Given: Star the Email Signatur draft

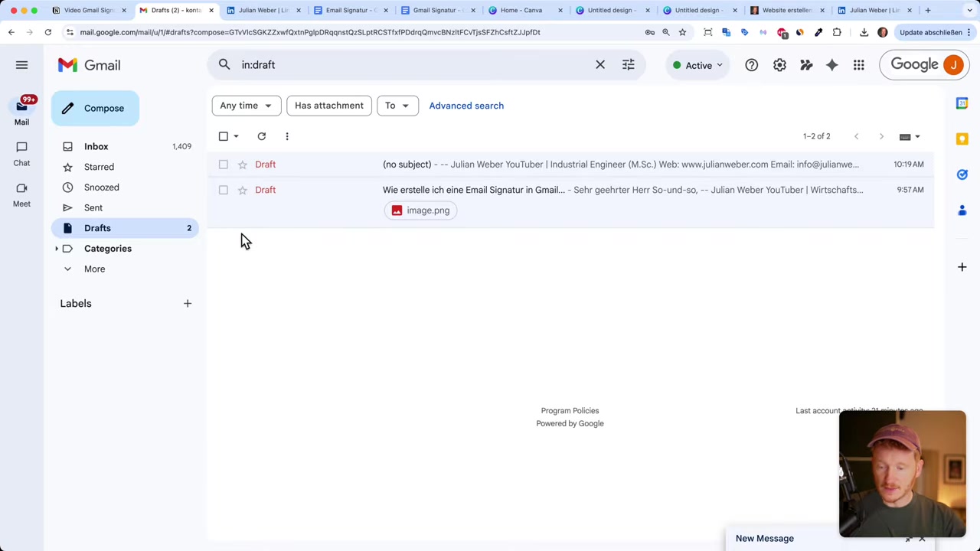Looking at the screenshot, I should pyautogui.click(x=242, y=190).
